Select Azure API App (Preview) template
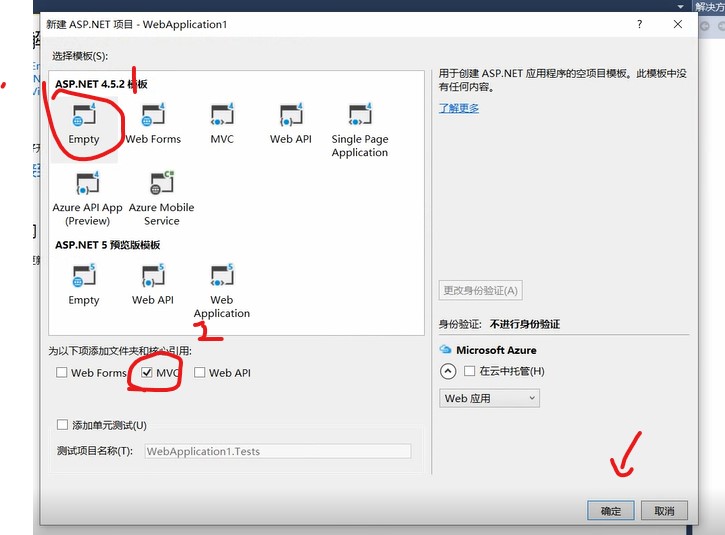 coord(87,199)
